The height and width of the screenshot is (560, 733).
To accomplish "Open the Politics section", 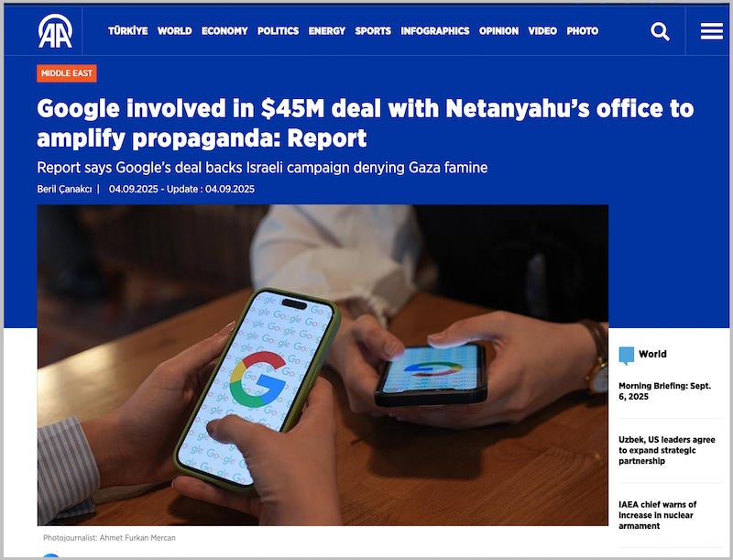I will coord(279,31).
